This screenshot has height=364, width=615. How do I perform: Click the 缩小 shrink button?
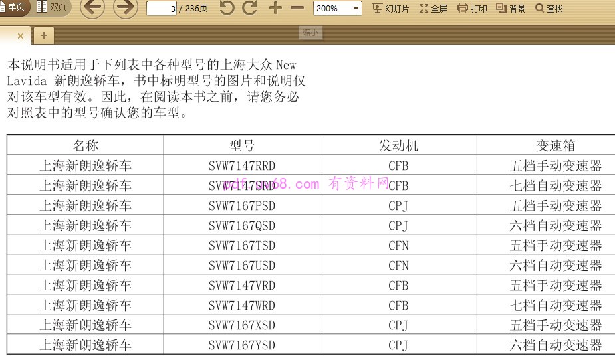pyautogui.click(x=310, y=32)
